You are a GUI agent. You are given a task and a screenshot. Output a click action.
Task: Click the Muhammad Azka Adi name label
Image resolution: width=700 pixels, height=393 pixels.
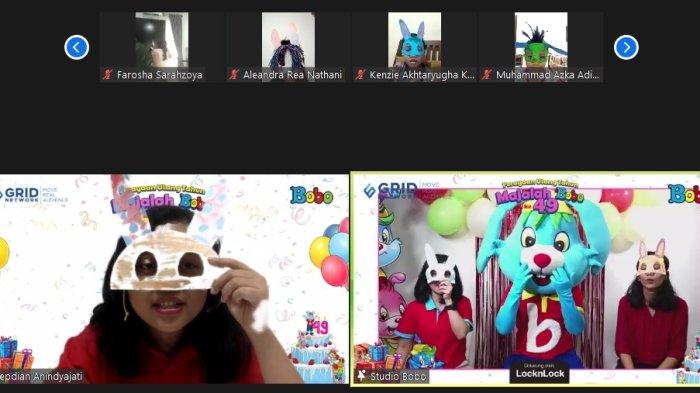547,75
